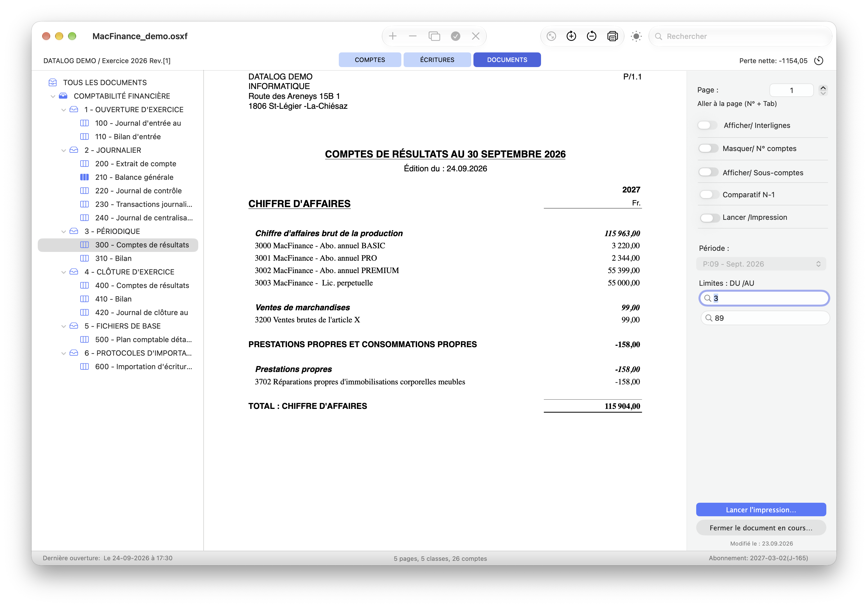Collapse the 2 - JOURNALIER chevron

[64, 150]
